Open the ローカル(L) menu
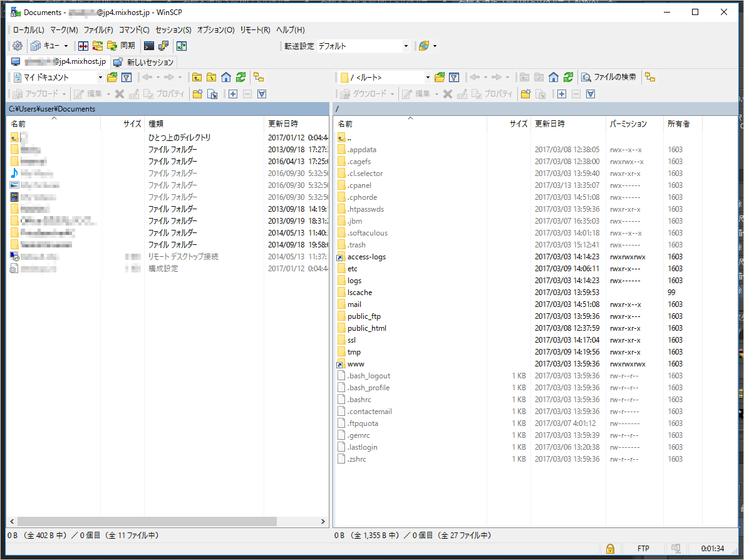Viewport: 744px width, 560px height. coord(28,30)
